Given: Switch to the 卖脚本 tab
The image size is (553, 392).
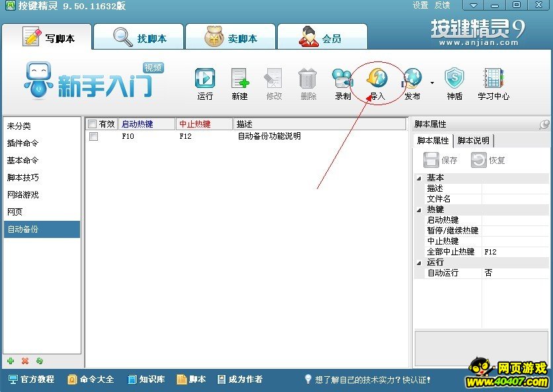Looking at the screenshot, I should (x=230, y=36).
